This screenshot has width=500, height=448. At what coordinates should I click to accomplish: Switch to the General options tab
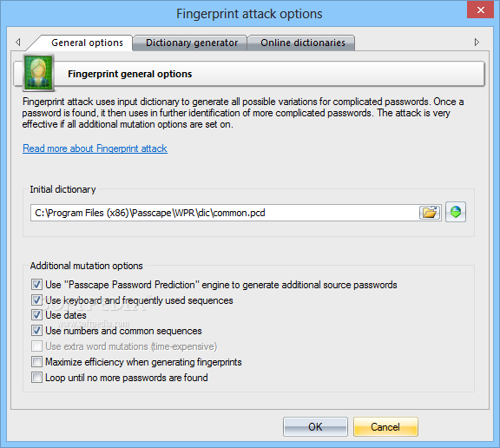pyautogui.click(x=87, y=43)
